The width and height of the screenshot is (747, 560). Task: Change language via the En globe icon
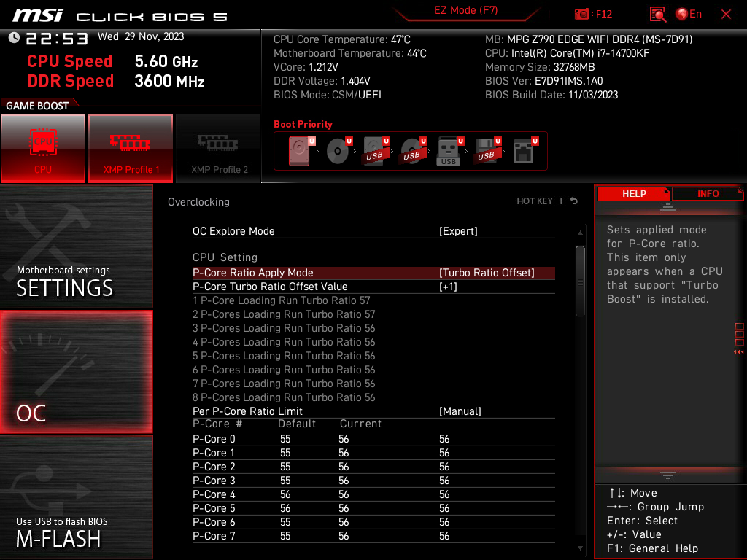(x=689, y=15)
